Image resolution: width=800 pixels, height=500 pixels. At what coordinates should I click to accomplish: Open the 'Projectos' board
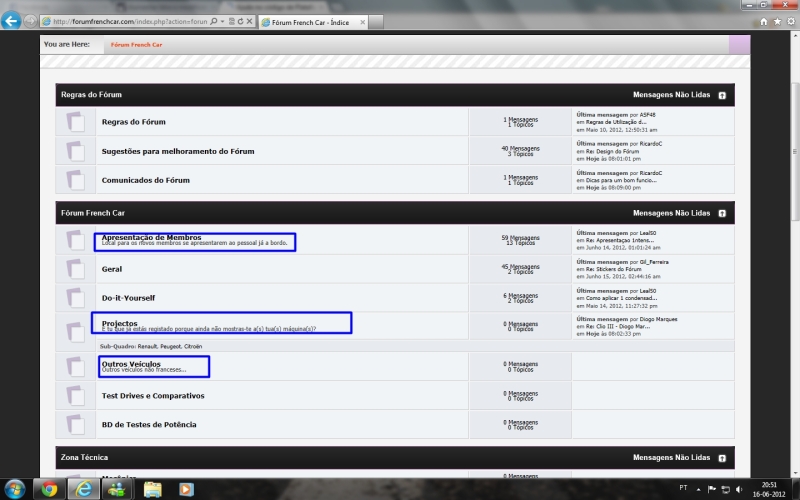pos(119,323)
